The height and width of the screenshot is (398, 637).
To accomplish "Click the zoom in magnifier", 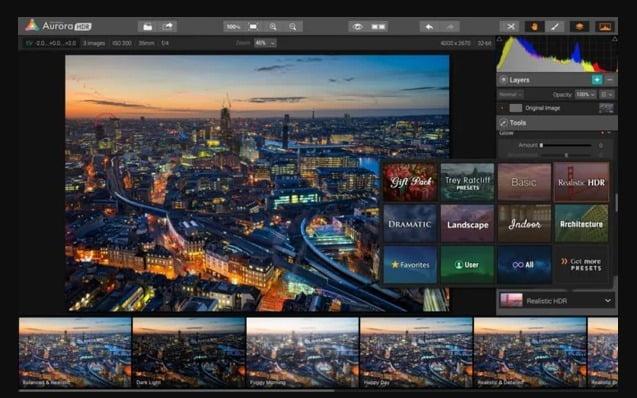I will coord(273,27).
